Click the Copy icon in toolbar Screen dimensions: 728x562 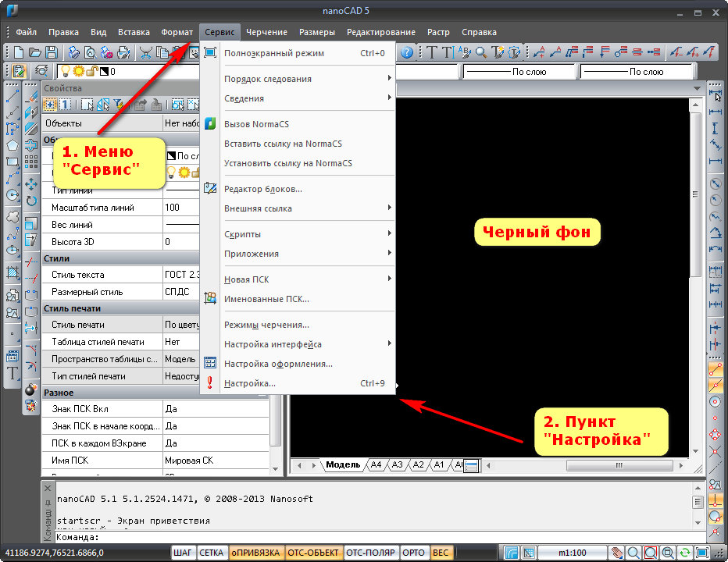(x=162, y=52)
